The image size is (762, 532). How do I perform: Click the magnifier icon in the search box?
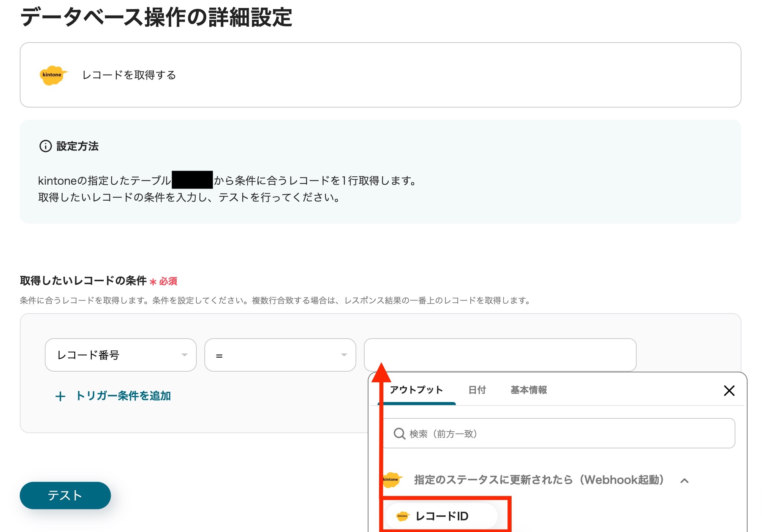click(x=399, y=434)
